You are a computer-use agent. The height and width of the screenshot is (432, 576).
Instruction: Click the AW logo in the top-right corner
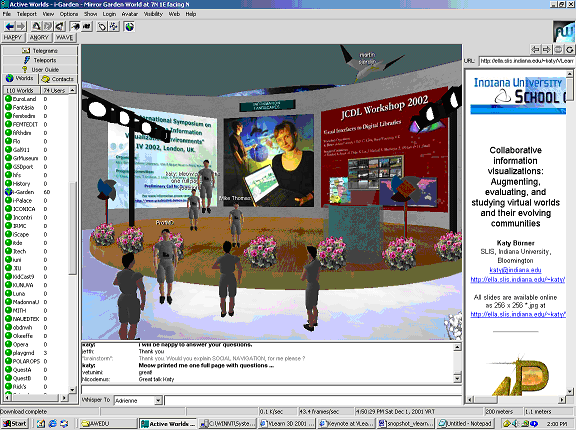coord(564,32)
